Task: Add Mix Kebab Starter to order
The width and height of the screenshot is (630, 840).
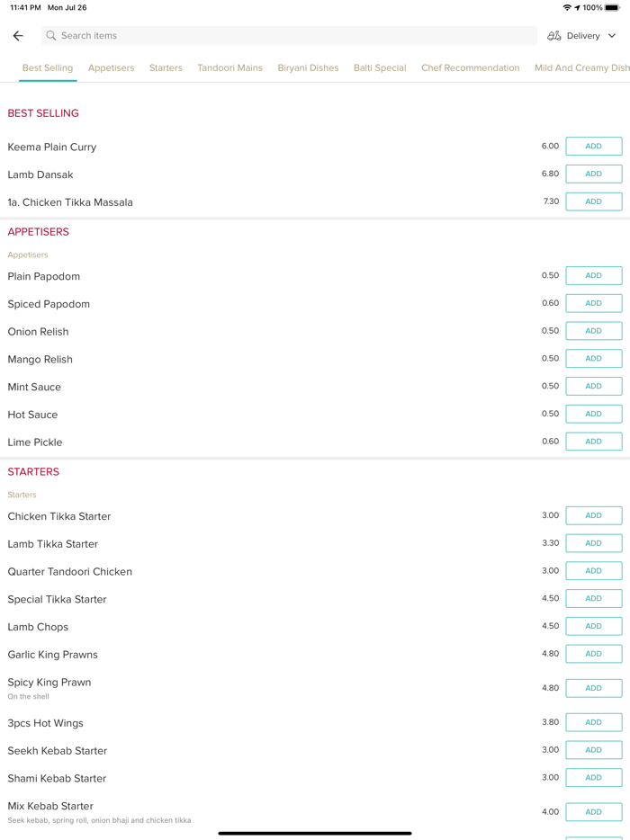Action: click(593, 812)
